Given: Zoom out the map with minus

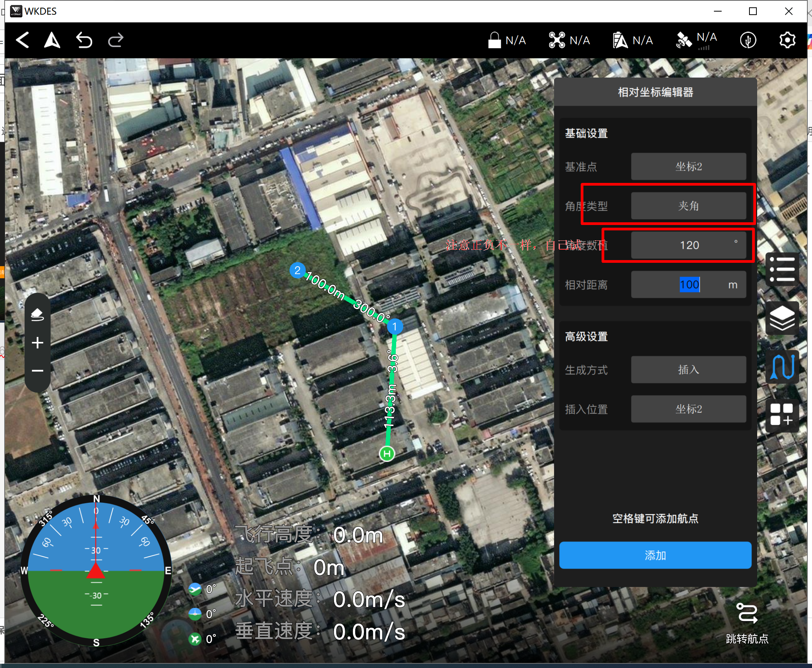Looking at the screenshot, I should coord(37,371).
